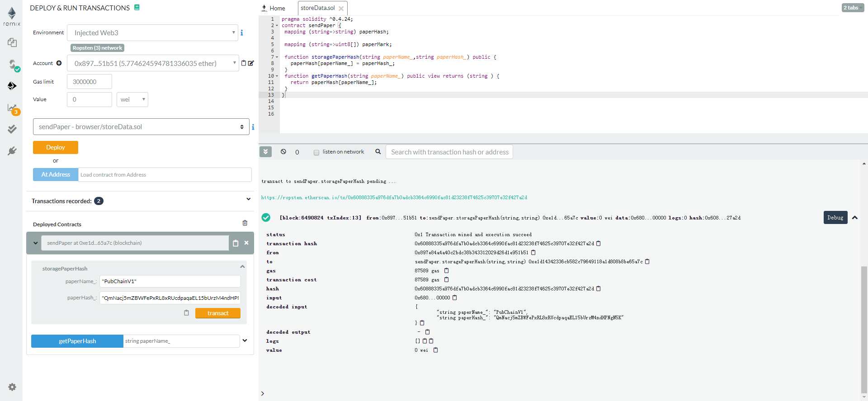This screenshot has height=401, width=868.
Task: Click the Gas limit input field
Action: click(90, 82)
